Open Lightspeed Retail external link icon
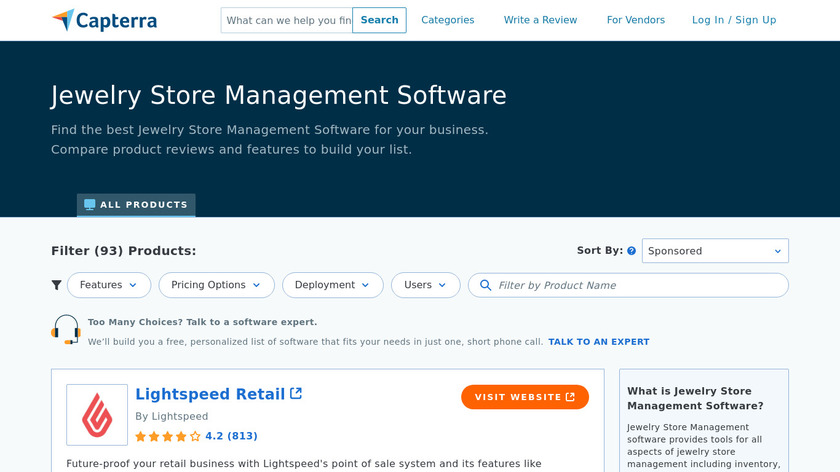Viewport: 840px width, 472px height. tap(296, 394)
